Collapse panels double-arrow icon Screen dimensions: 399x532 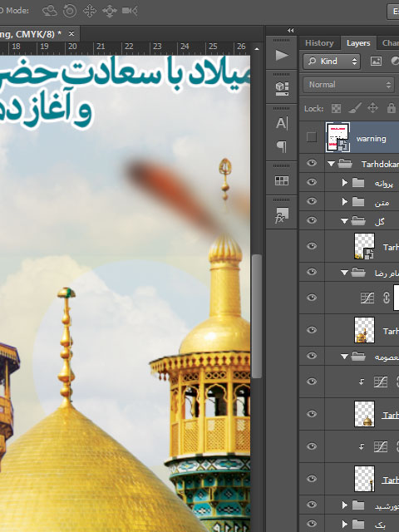click(x=291, y=30)
